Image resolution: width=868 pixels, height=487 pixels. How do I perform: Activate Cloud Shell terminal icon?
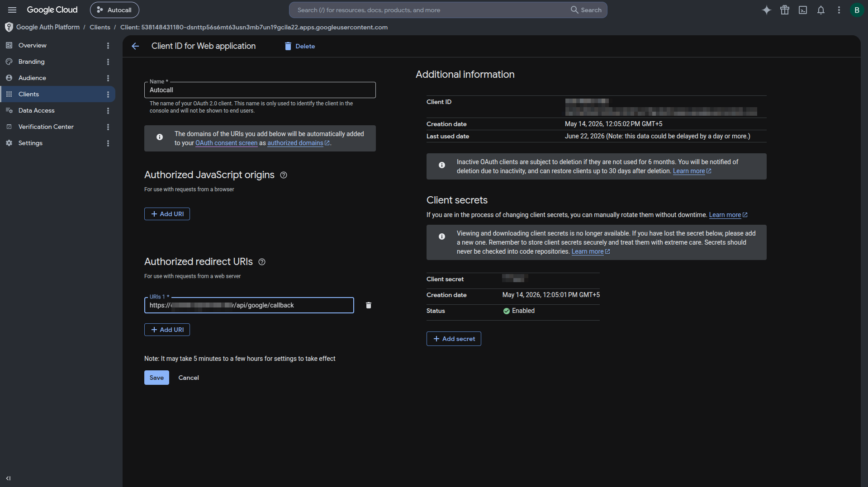(802, 10)
